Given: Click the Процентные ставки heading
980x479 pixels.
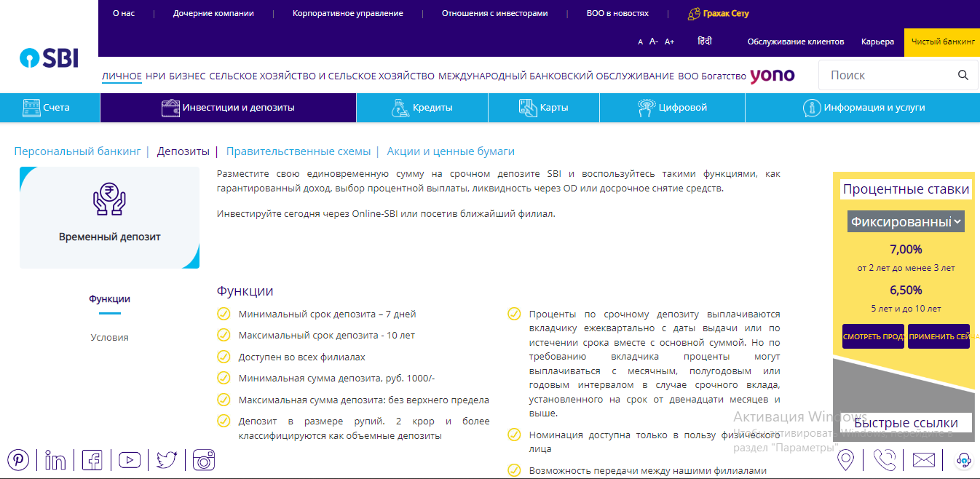Looking at the screenshot, I should click(x=906, y=189).
